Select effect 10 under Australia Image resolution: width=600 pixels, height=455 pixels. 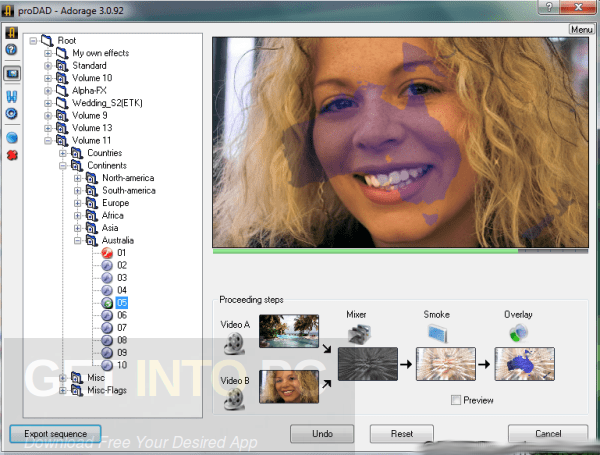pos(122,365)
